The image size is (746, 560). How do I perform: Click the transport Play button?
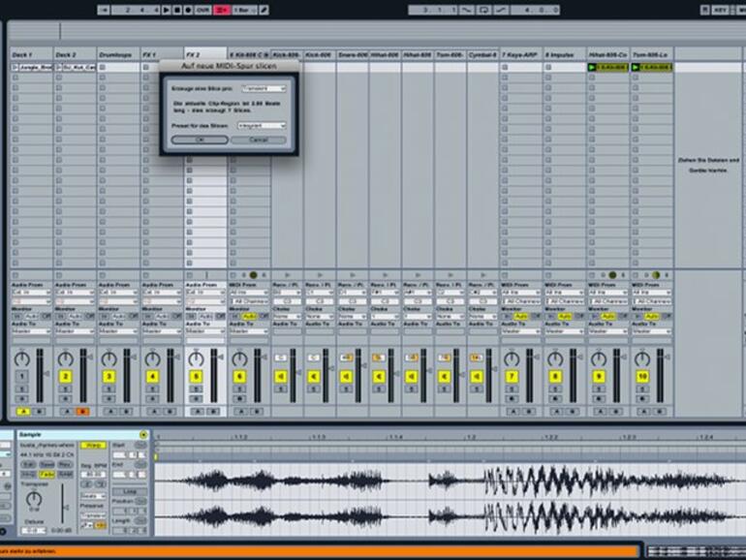pos(167,10)
